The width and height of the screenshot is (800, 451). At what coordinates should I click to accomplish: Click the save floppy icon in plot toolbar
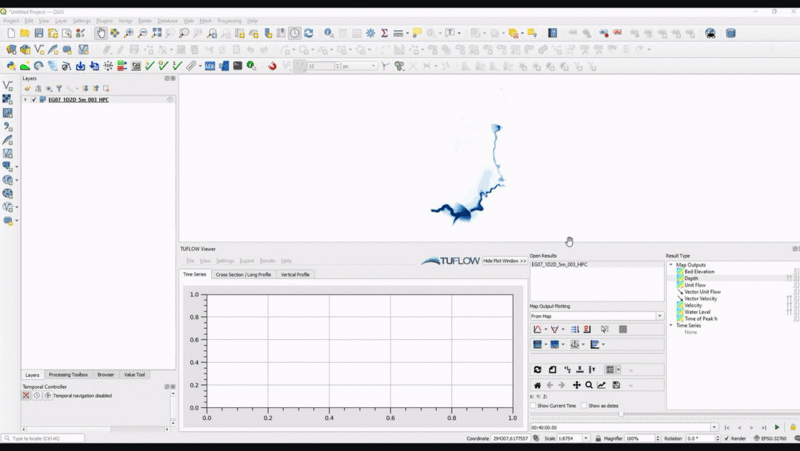click(x=616, y=385)
